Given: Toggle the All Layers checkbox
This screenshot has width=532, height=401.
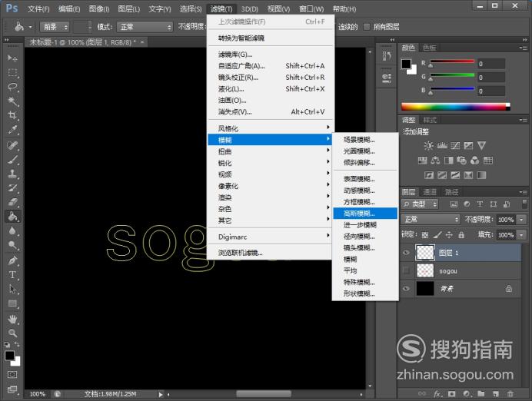Looking at the screenshot, I should pyautogui.click(x=367, y=27).
